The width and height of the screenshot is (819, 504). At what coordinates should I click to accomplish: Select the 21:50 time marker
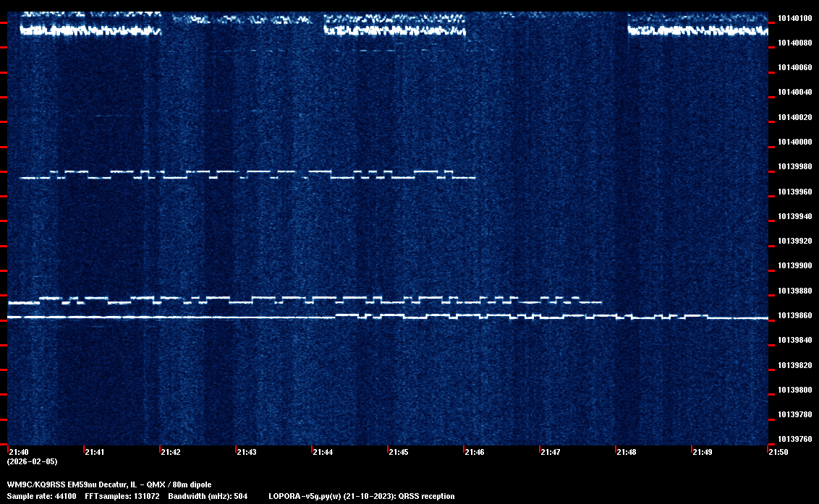(x=778, y=452)
